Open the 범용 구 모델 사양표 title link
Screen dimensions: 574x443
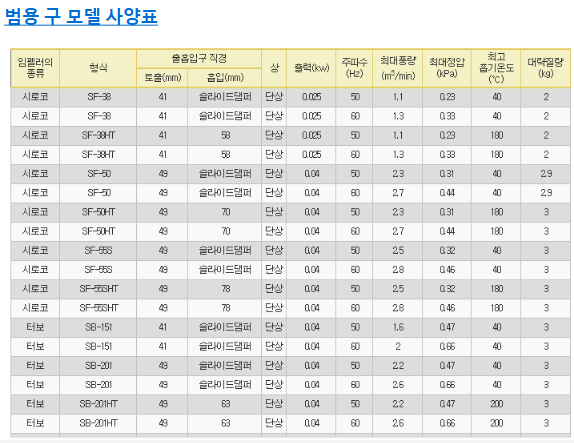81,16
